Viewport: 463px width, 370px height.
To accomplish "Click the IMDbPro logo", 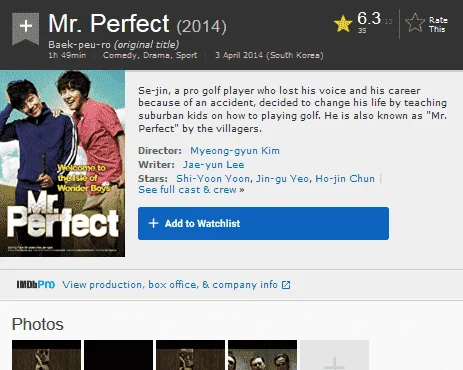I will [x=36, y=284].
